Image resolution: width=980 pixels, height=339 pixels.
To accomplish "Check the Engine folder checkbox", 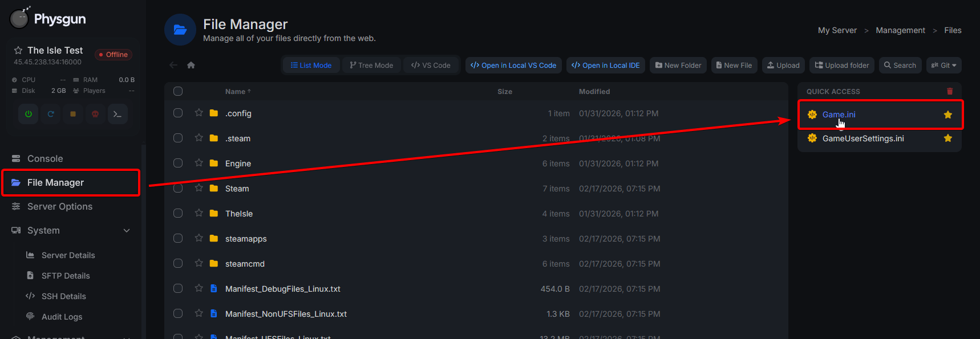I will tap(178, 163).
